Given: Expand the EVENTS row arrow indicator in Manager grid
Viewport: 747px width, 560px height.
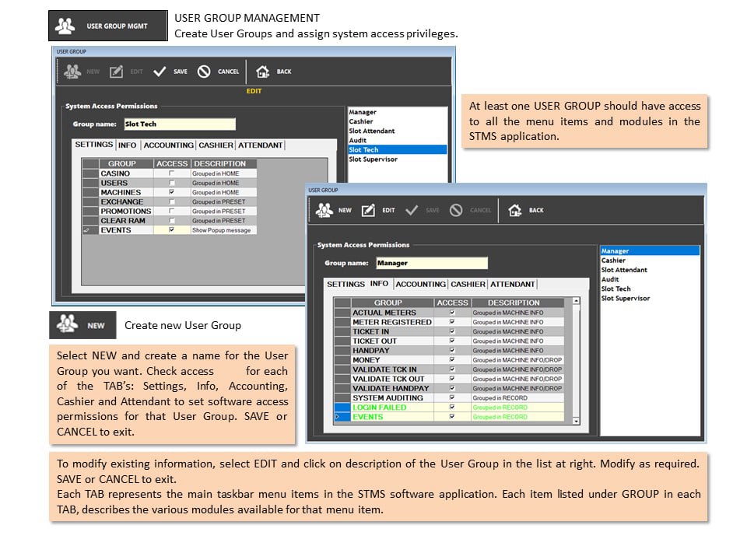Looking at the screenshot, I should point(337,417).
